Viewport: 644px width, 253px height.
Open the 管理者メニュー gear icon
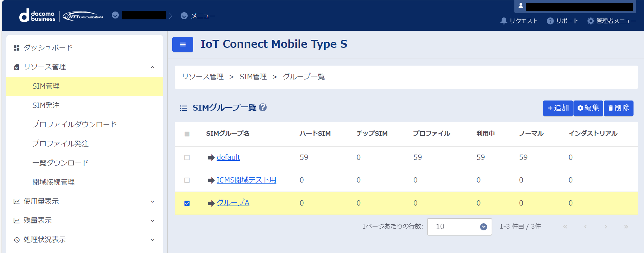[590, 21]
